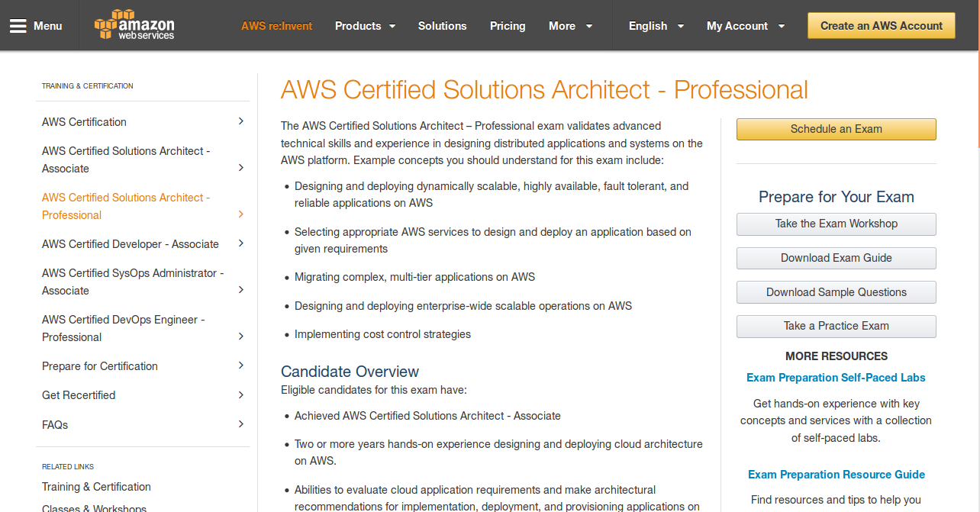
Task: Open Training & Certification related link
Action: pyautogui.click(x=96, y=487)
